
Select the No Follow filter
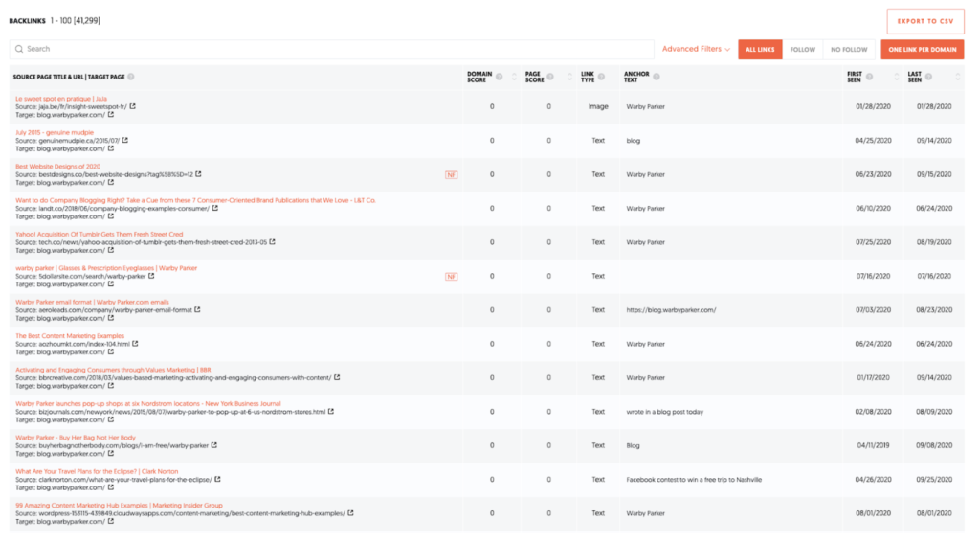[849, 50]
